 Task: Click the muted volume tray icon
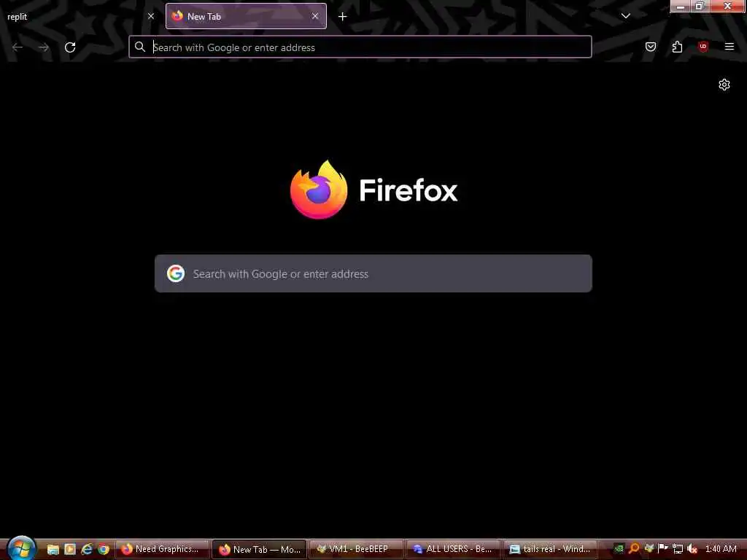[x=692, y=549]
